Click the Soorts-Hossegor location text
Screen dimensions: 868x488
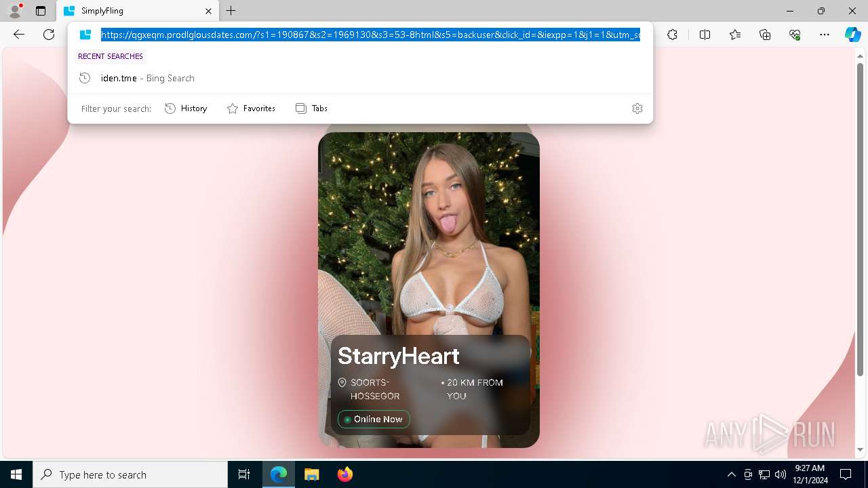(x=375, y=389)
